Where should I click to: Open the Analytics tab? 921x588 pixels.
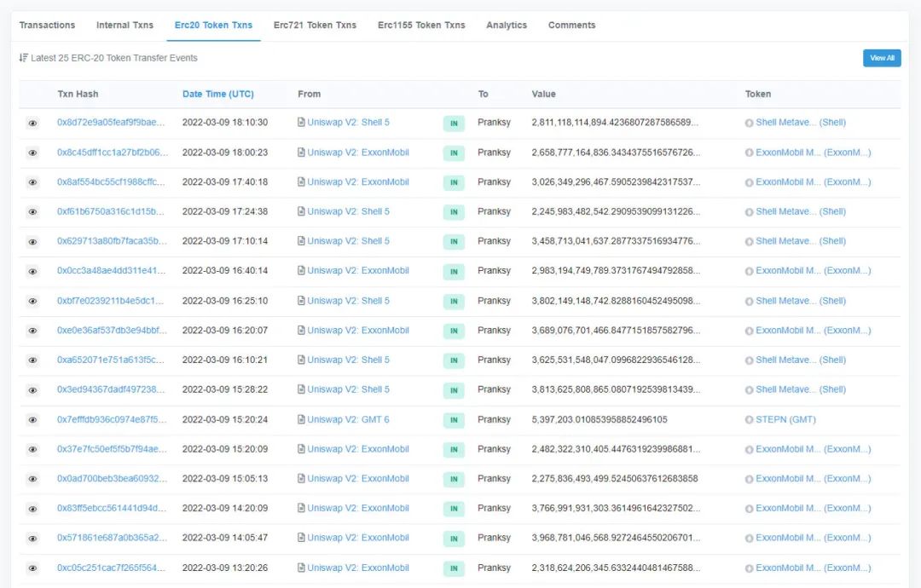(507, 26)
